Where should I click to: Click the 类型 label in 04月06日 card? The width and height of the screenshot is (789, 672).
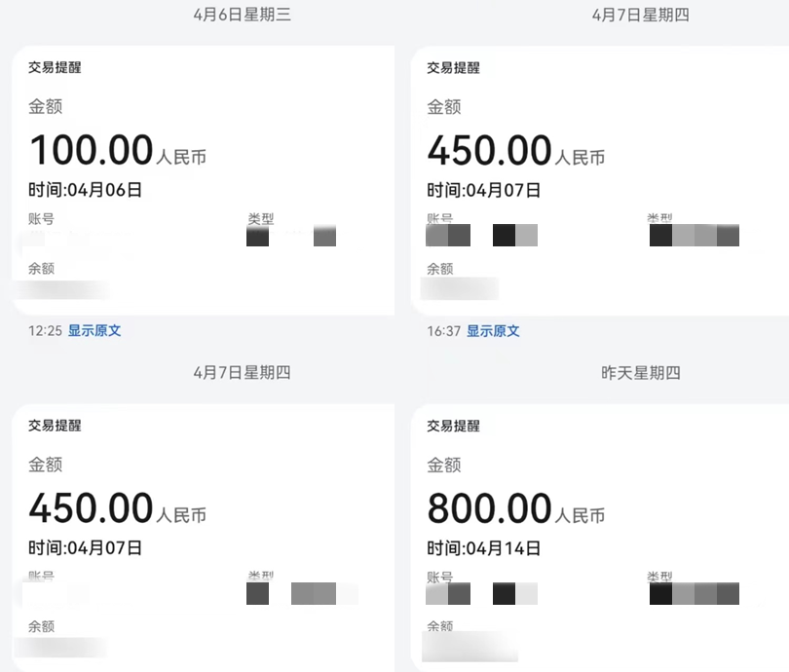click(x=260, y=220)
